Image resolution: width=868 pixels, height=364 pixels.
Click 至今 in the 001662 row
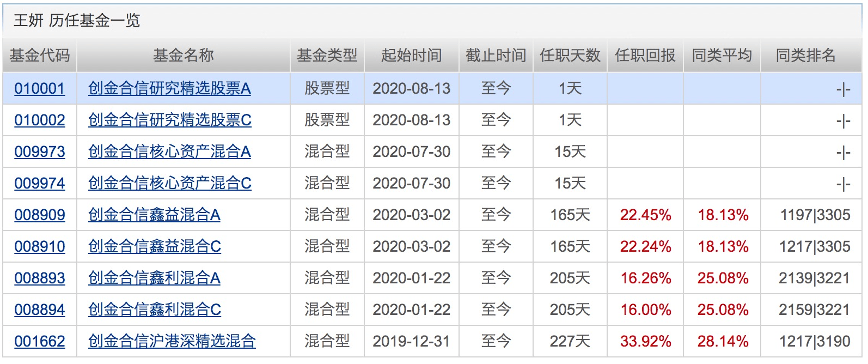(496, 342)
